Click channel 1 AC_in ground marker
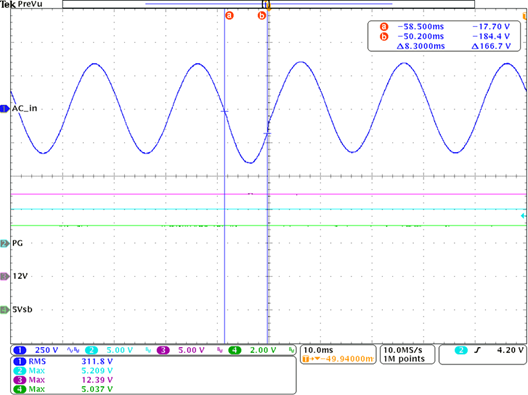Screen dimensions: 528x395 (4, 109)
